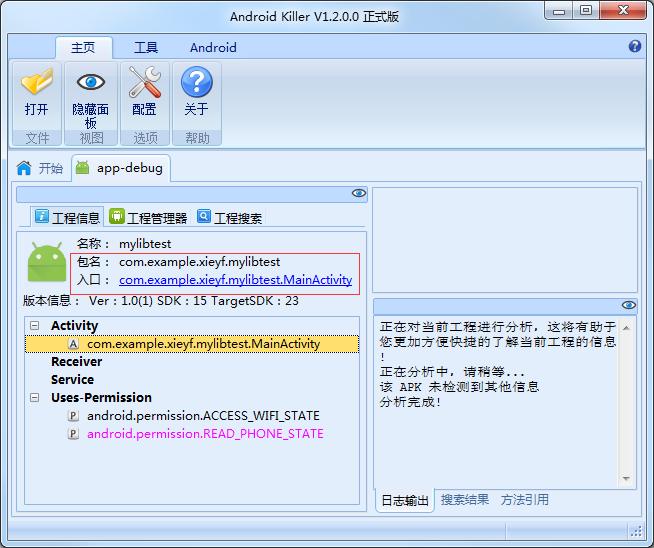The height and width of the screenshot is (548, 654).
Task: Maximize the Android Killer window
Action: pos(586,10)
